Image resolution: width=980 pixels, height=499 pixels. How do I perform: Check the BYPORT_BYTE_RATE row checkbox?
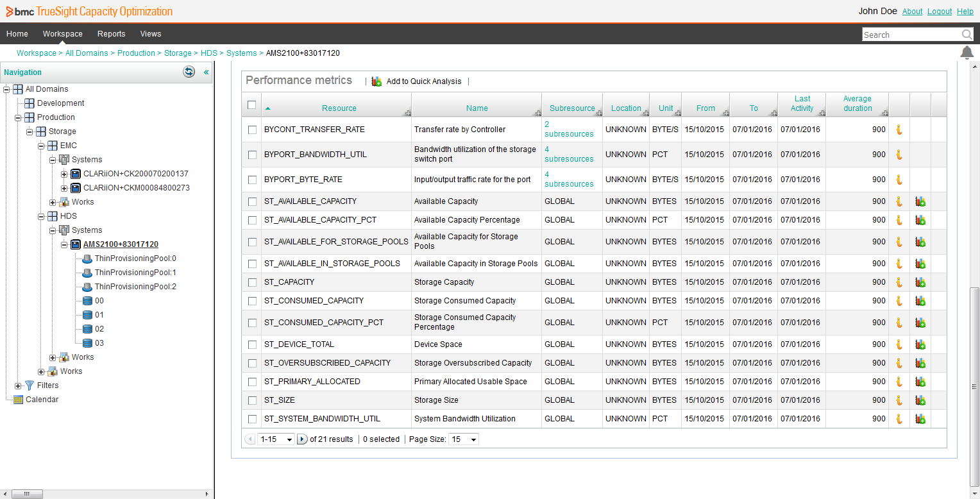click(x=252, y=180)
